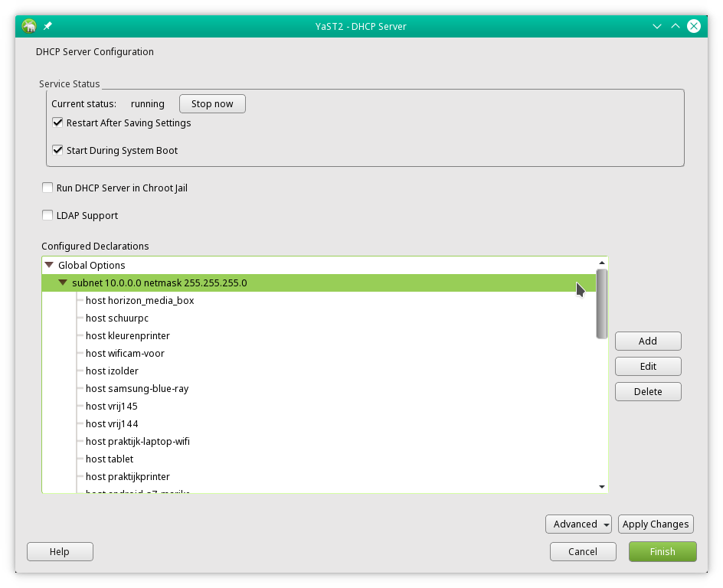Image resolution: width=723 pixels, height=588 pixels.
Task: Click the Delete button
Action: pyautogui.click(x=648, y=391)
